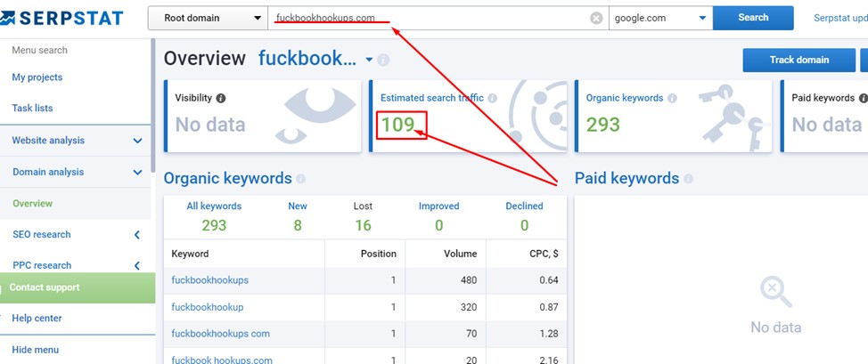Click the Visibility info icon

220,98
